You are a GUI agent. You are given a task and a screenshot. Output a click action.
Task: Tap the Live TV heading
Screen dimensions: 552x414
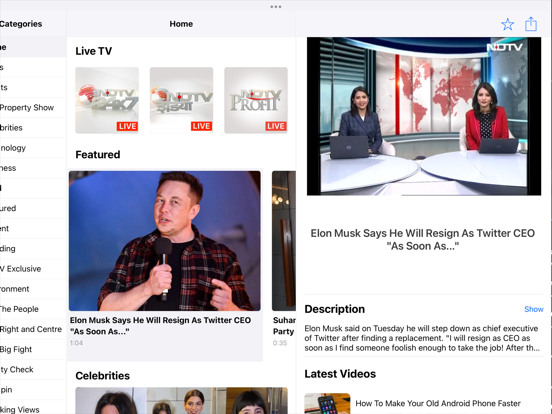tap(94, 51)
